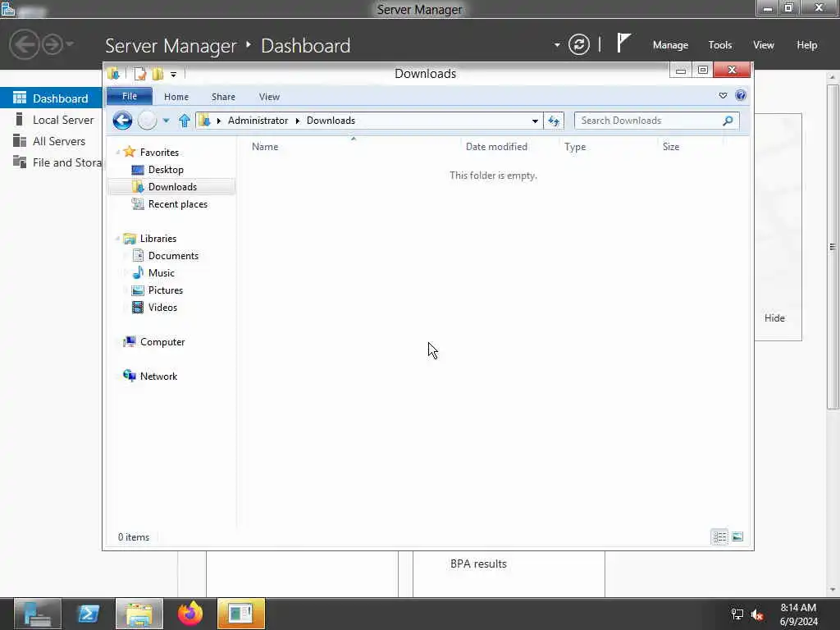Open Desktop in navigation pane
Screen dimensions: 840x630
(166, 170)
